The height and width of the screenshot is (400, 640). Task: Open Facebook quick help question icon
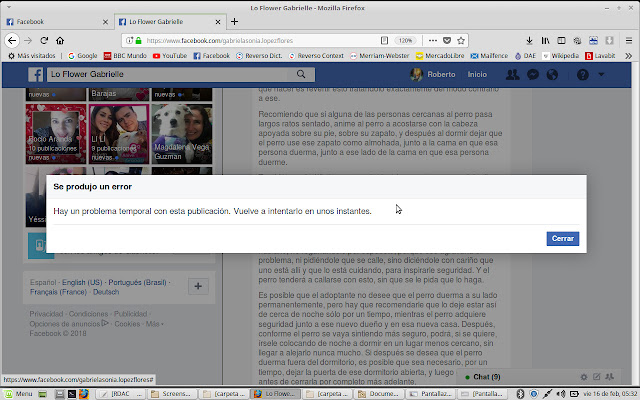coord(582,74)
